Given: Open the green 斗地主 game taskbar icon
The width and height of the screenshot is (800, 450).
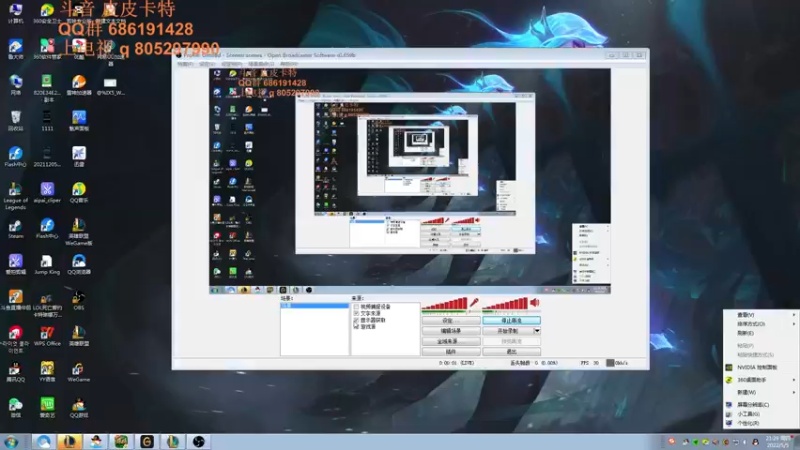Looking at the screenshot, I should point(121,441).
